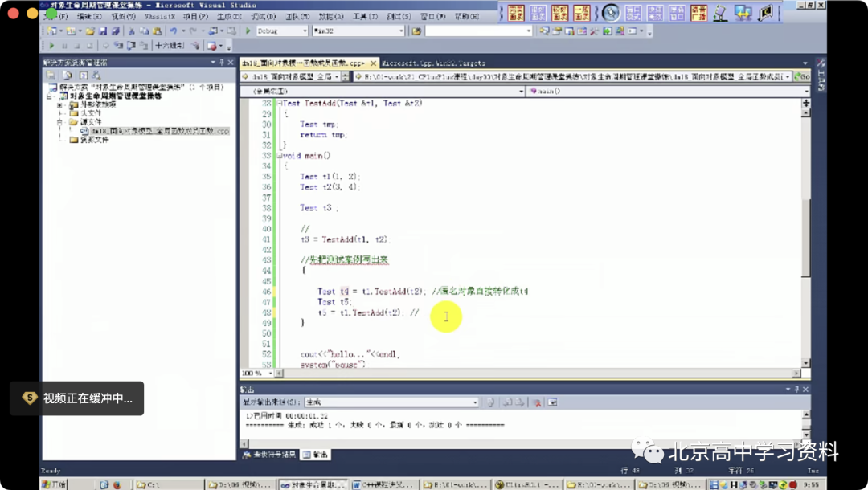Click the round microphone broadcast icon
The height and width of the screenshot is (490, 868).
point(611,13)
